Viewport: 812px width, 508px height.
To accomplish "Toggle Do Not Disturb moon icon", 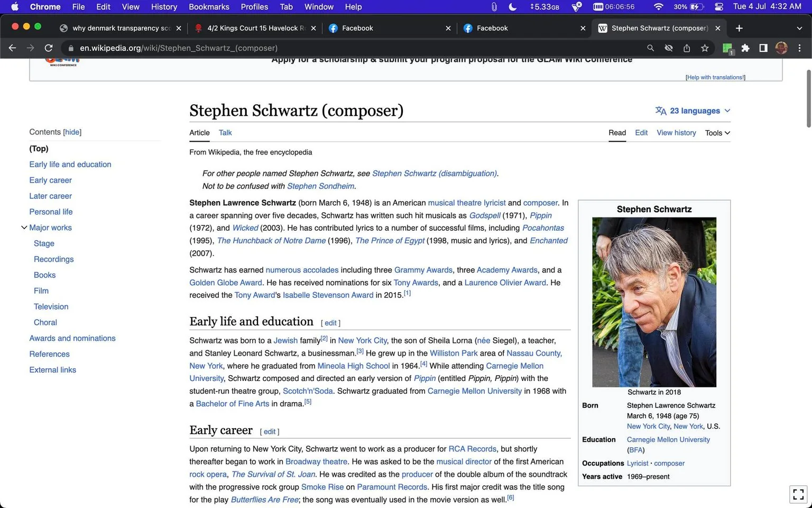I will click(x=512, y=7).
